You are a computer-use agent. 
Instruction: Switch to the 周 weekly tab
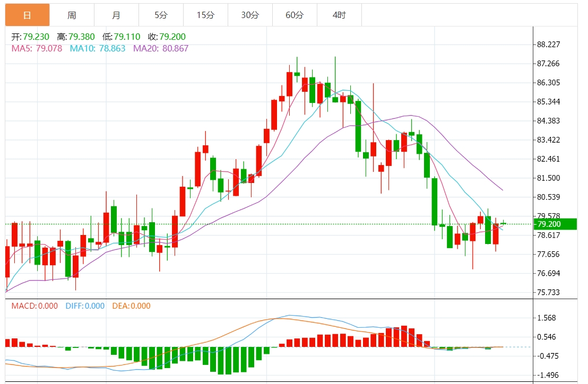72,15
